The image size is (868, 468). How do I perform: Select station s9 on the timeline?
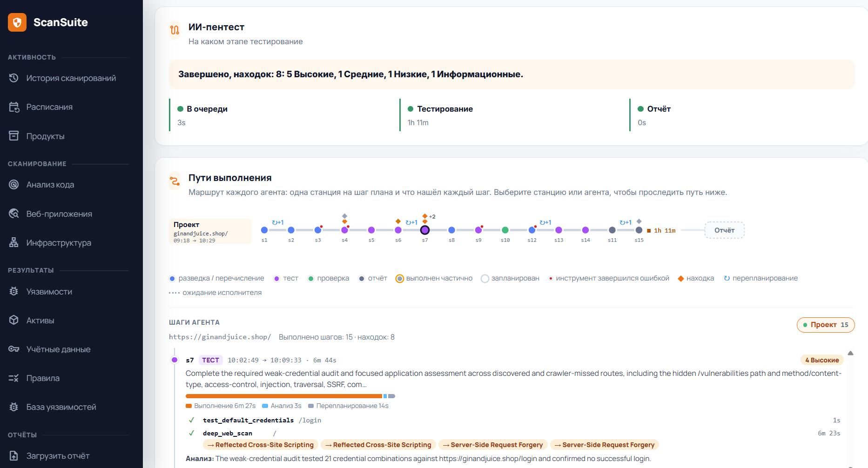coord(478,230)
